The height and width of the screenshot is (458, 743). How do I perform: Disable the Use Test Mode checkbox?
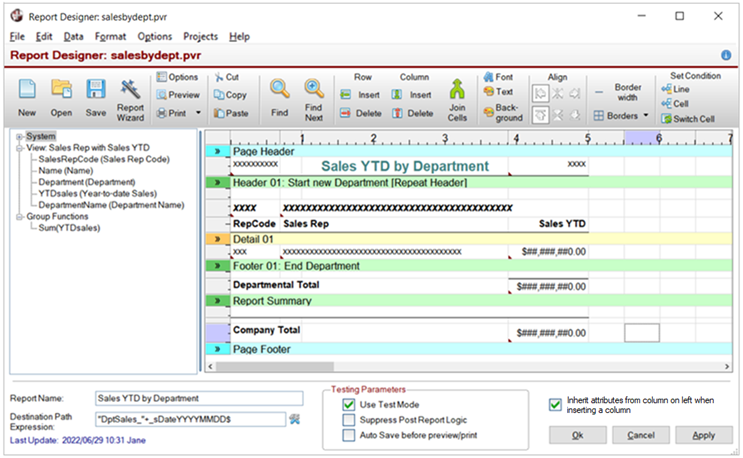click(349, 404)
